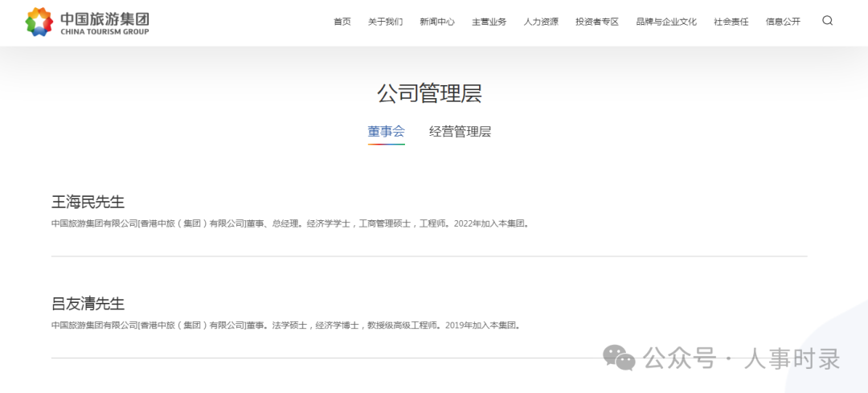Click 吕友清's biography line mentioning 法学硕士

click(x=286, y=325)
